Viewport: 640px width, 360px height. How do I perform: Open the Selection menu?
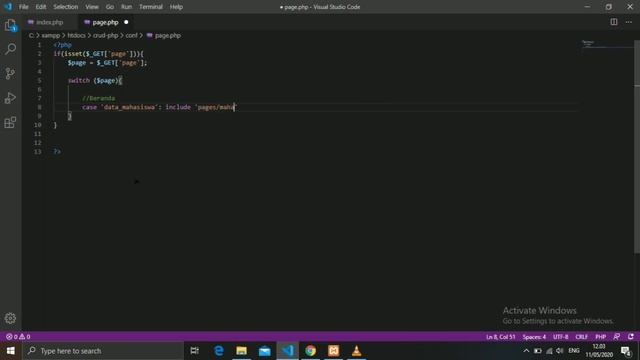point(66,7)
